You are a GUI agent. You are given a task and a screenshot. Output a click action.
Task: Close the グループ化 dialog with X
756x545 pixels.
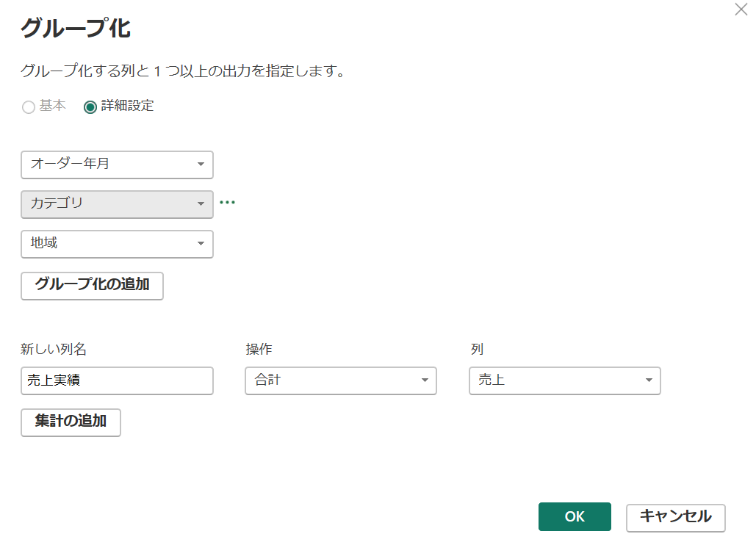click(x=741, y=10)
